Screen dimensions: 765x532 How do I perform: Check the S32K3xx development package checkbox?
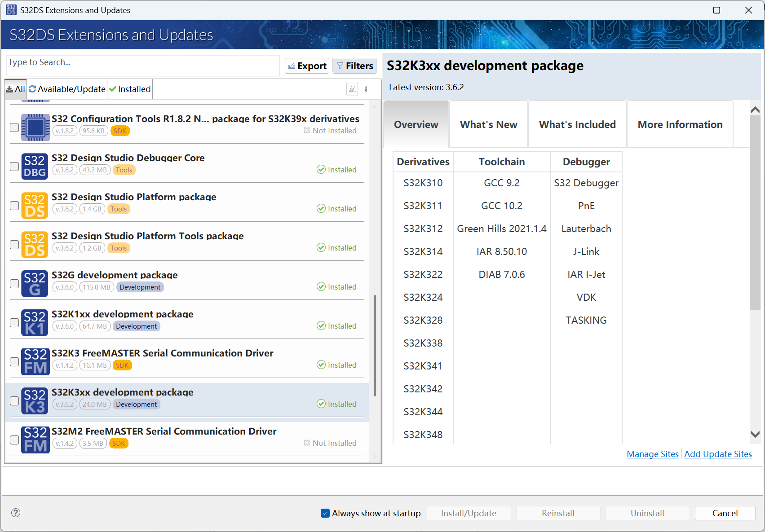pyautogui.click(x=14, y=401)
